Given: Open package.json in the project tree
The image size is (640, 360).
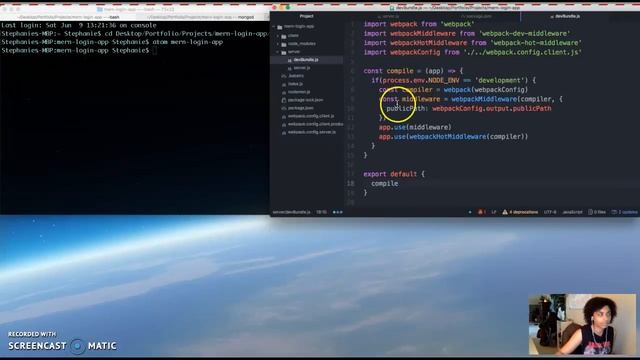Looking at the screenshot, I should (x=300, y=108).
